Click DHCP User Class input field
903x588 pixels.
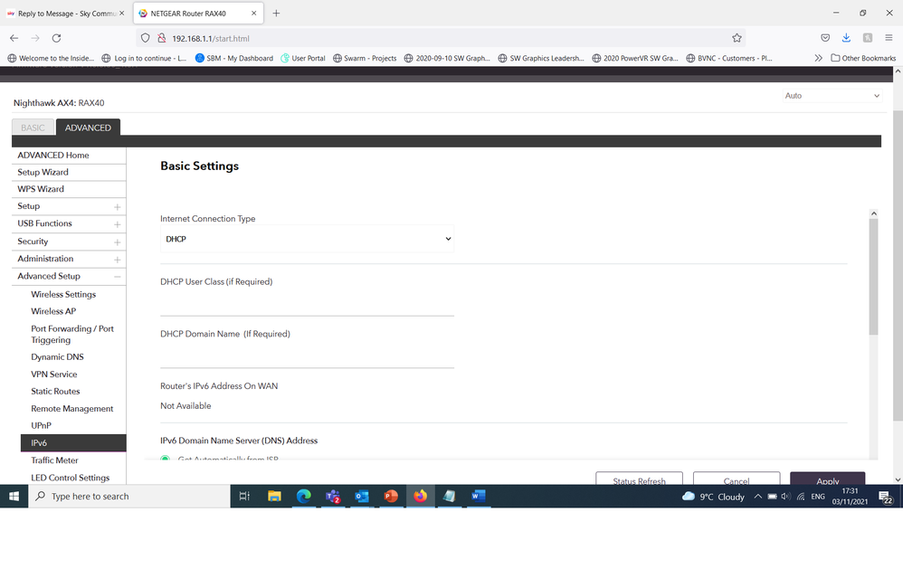click(x=307, y=304)
